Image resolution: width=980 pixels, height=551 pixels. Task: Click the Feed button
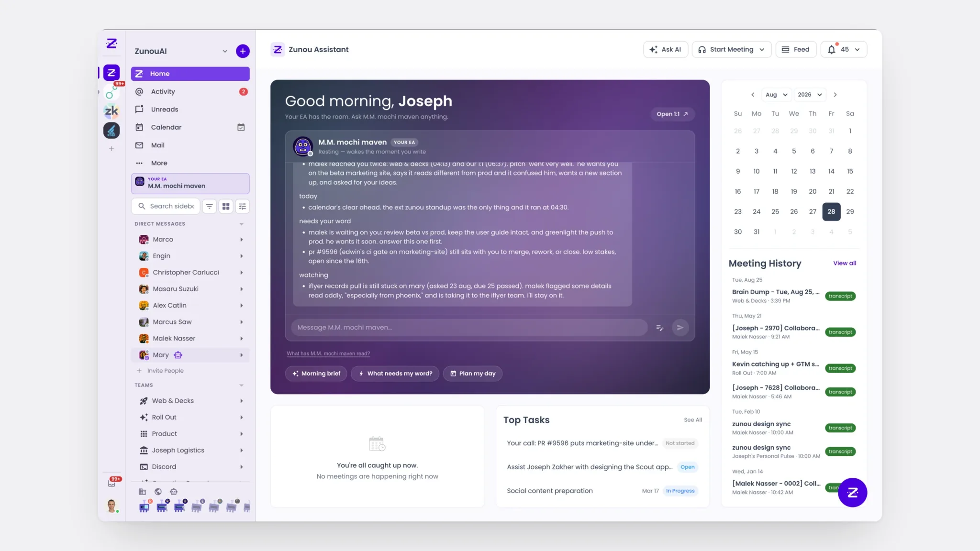(796, 49)
